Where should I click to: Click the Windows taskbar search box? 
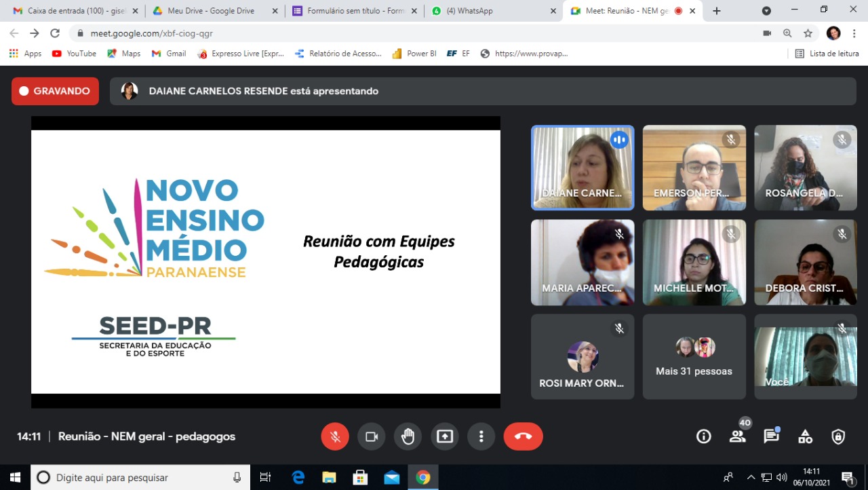click(x=141, y=477)
